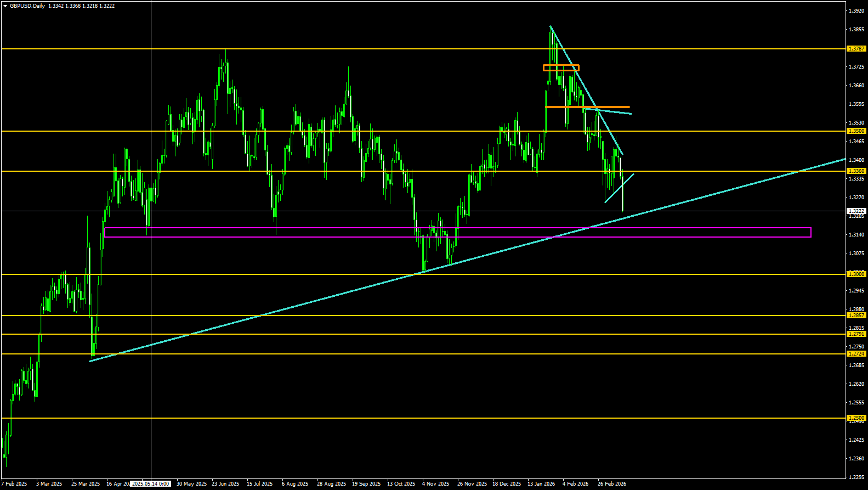This screenshot has height=490, width=868.
Task: Select the yellow 1.3500 price level label
Action: (x=856, y=131)
